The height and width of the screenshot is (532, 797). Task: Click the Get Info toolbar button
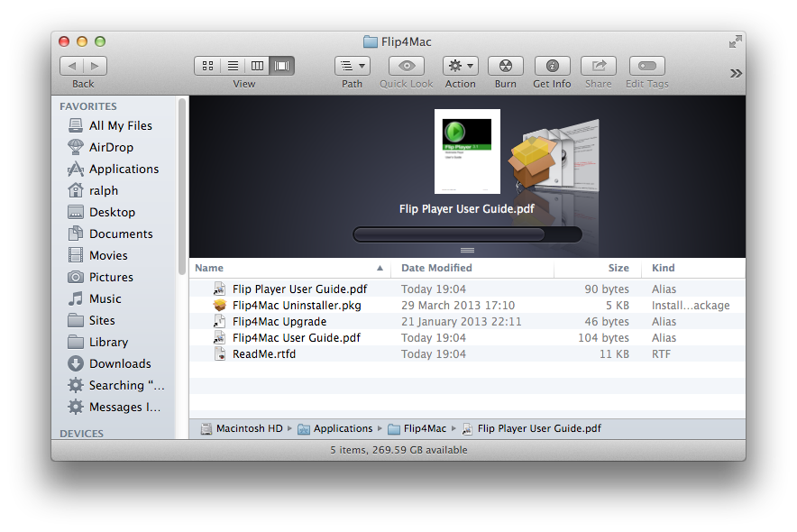coord(552,66)
